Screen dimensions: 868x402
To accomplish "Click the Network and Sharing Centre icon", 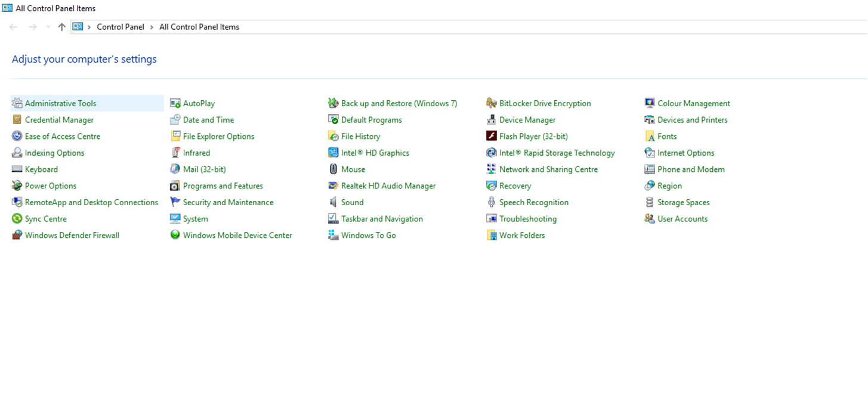I will pos(492,169).
